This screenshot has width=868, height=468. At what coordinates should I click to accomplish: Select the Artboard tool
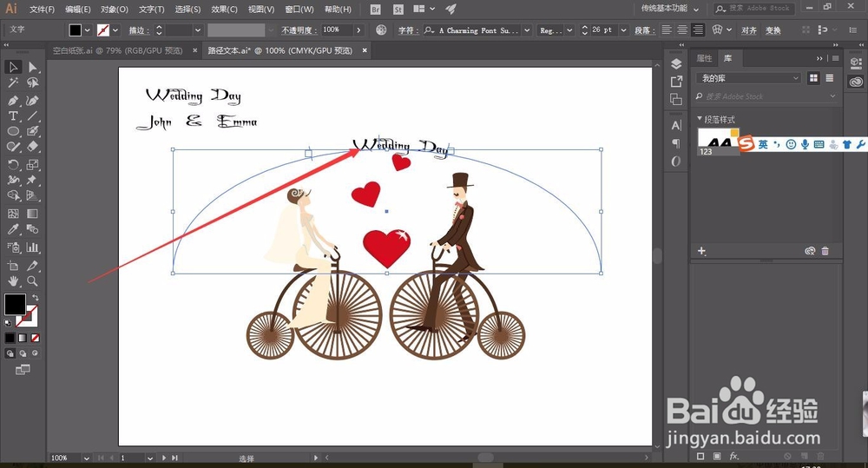[13, 266]
